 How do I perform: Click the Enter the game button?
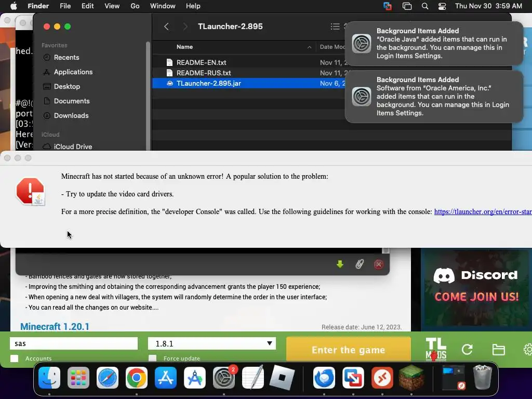349,350
